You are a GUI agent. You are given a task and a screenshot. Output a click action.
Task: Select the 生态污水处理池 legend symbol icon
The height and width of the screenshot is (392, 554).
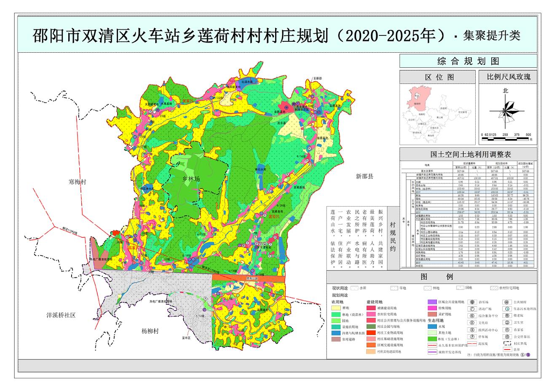(x=507, y=309)
